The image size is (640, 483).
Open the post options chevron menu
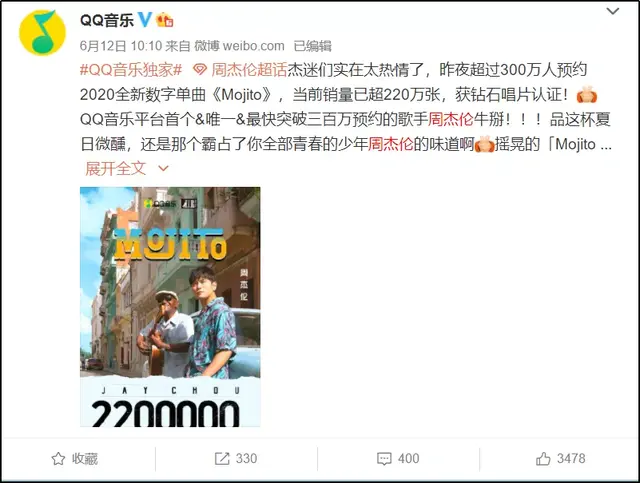click(x=613, y=11)
